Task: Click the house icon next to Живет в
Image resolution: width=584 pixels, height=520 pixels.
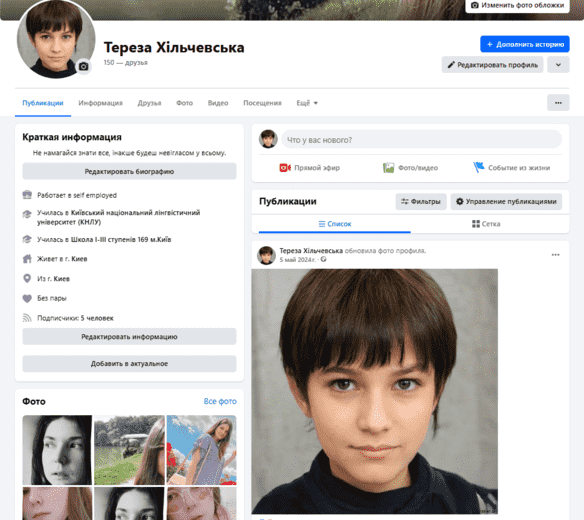Action: pyautogui.click(x=27, y=259)
